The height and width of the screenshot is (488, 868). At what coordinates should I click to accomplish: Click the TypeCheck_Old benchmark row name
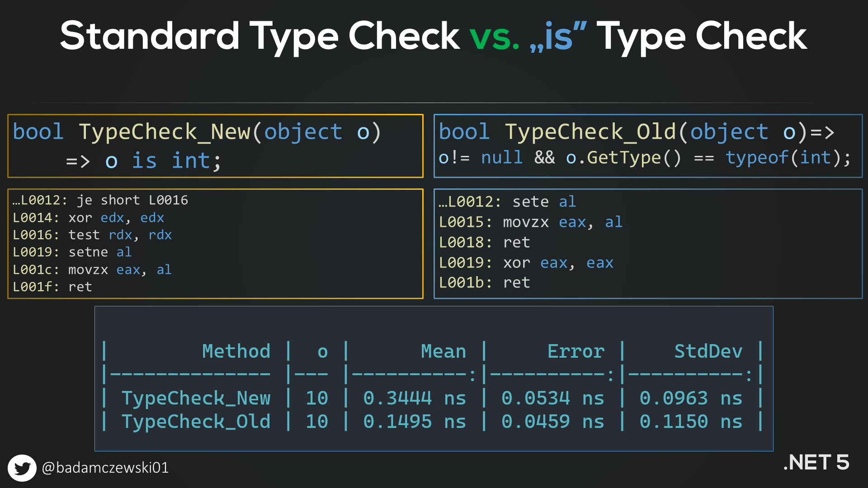pos(196,422)
